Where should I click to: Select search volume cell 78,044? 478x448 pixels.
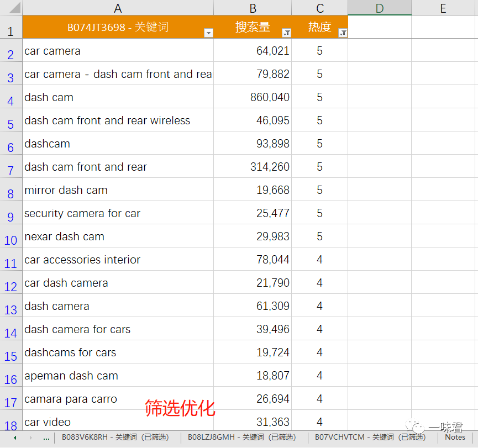[253, 259]
